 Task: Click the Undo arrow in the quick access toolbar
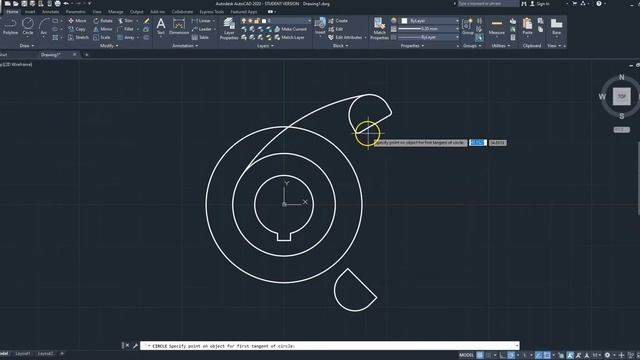tap(66, 4)
